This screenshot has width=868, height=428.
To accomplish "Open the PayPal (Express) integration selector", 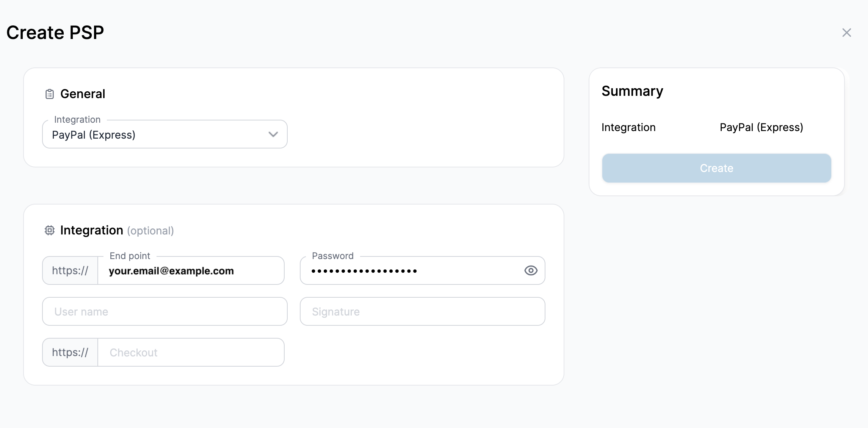I will point(165,134).
